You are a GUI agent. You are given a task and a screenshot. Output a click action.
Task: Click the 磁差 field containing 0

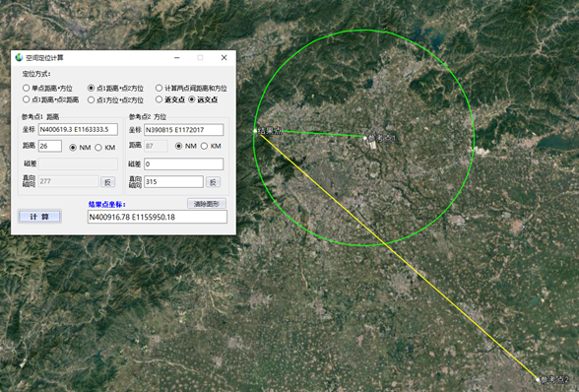pyautogui.click(x=183, y=164)
